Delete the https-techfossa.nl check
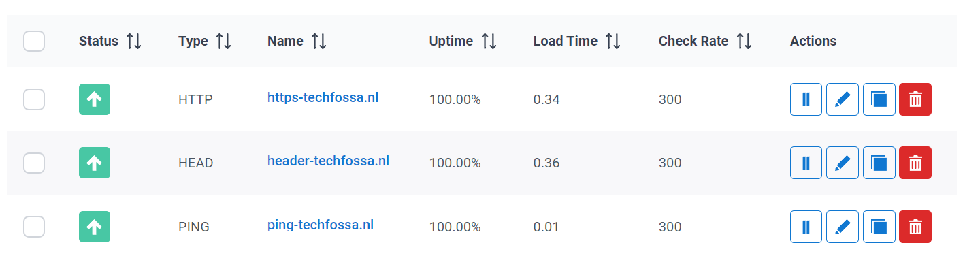 point(915,99)
